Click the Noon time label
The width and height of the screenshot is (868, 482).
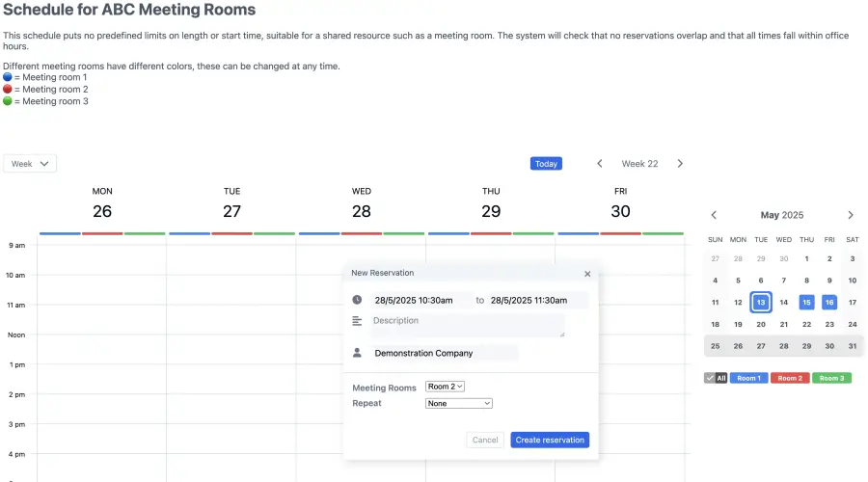16,335
